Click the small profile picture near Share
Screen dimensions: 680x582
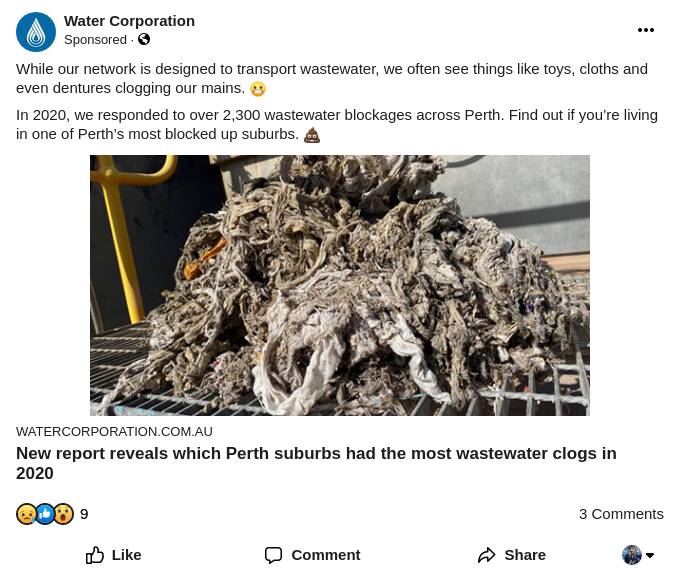coord(632,555)
